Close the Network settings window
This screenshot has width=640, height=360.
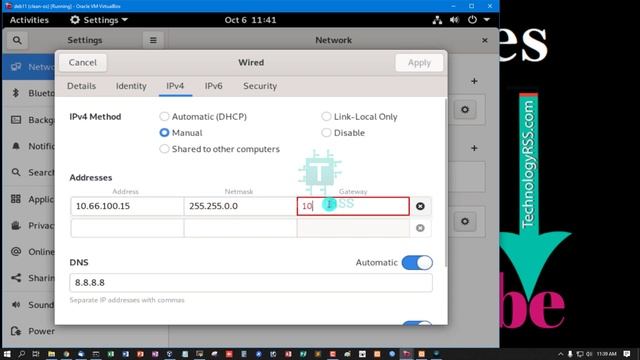tap(484, 40)
